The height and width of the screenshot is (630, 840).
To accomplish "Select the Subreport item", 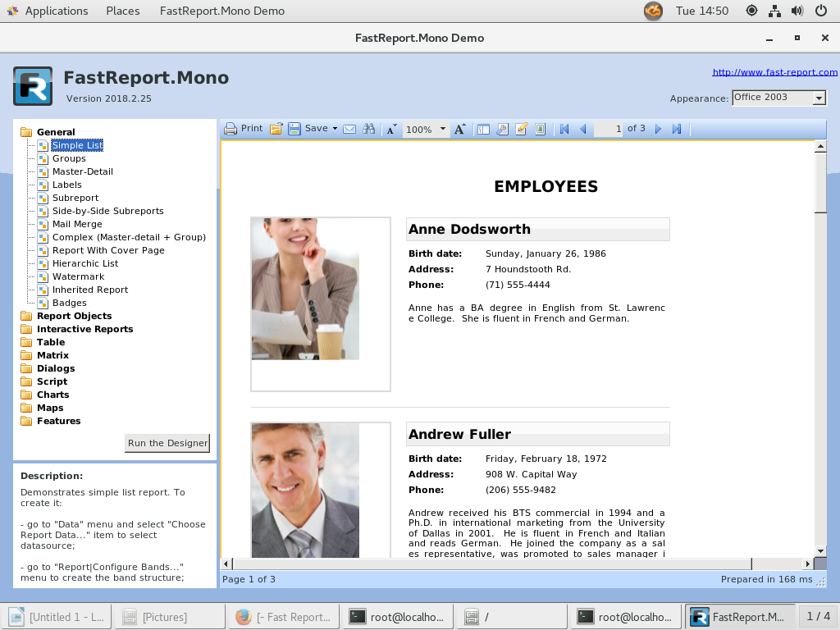I will pos(75,198).
